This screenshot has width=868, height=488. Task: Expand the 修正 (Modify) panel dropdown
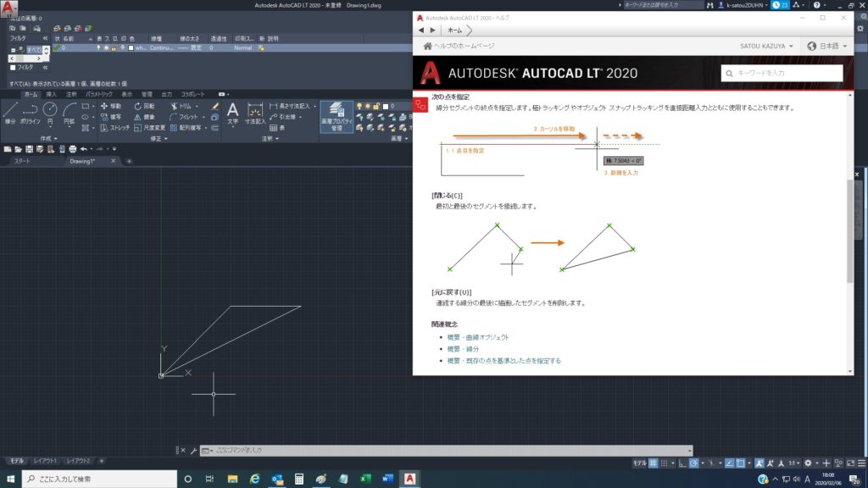(159, 138)
